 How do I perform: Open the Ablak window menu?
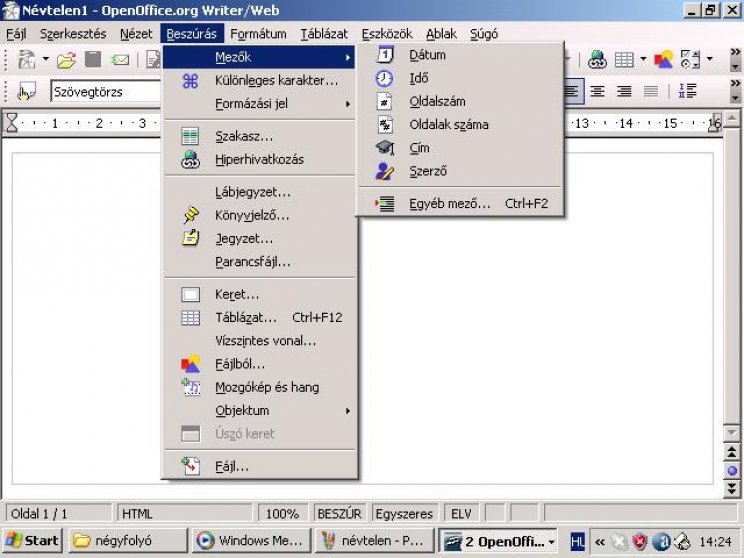pyautogui.click(x=441, y=34)
